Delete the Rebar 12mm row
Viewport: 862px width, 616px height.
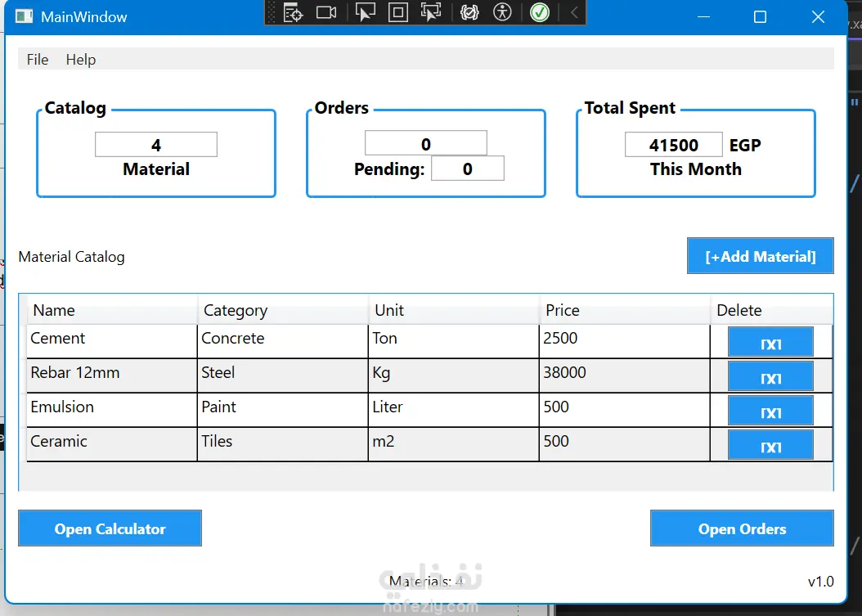[770, 376]
